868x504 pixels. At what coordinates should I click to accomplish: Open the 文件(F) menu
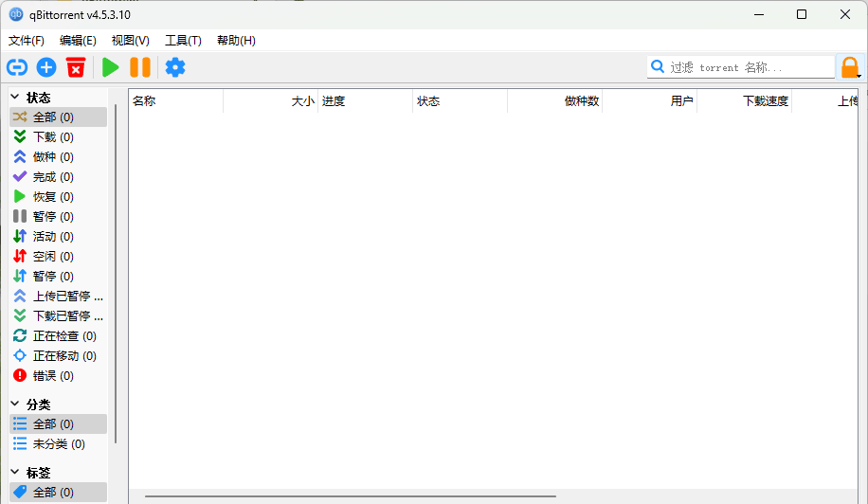[x=26, y=41]
